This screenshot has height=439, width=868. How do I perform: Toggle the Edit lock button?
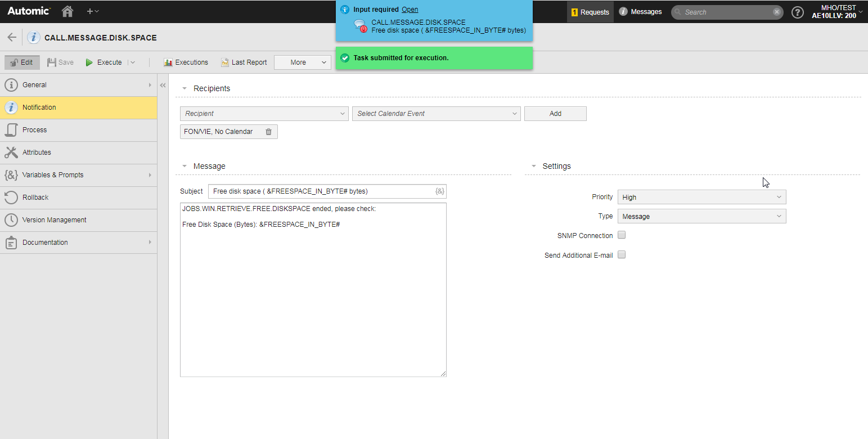tap(22, 62)
